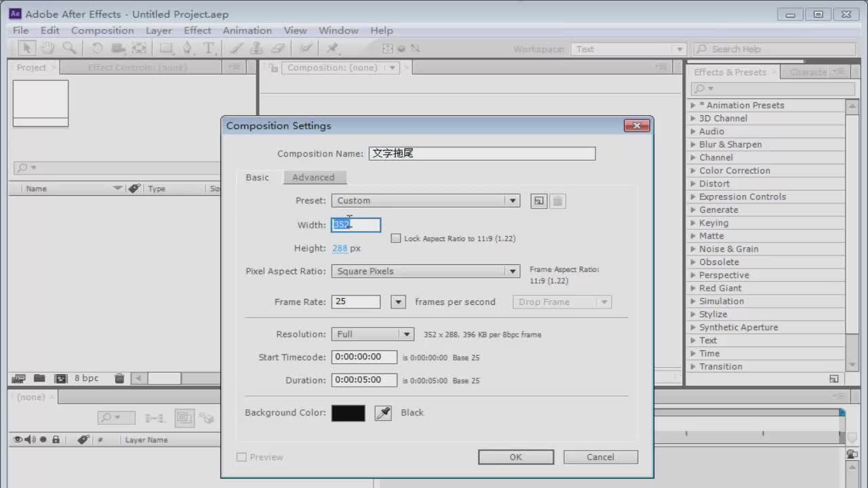Expand the Color Correction effects category
Viewport: 868px width, 488px height.
click(693, 171)
